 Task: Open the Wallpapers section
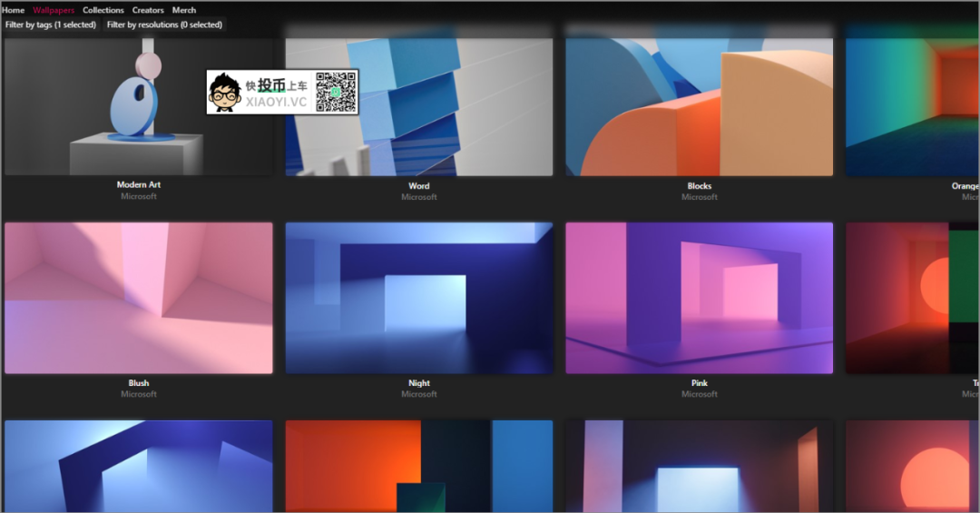[54, 10]
